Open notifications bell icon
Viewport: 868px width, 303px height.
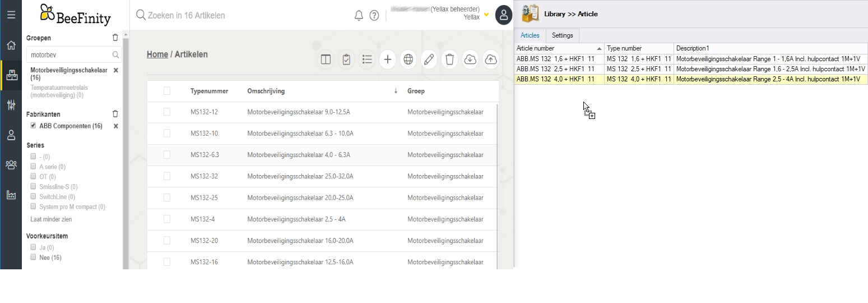pyautogui.click(x=359, y=16)
